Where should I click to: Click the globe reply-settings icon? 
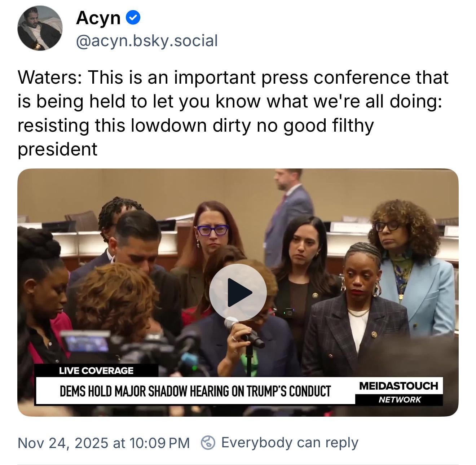(208, 443)
